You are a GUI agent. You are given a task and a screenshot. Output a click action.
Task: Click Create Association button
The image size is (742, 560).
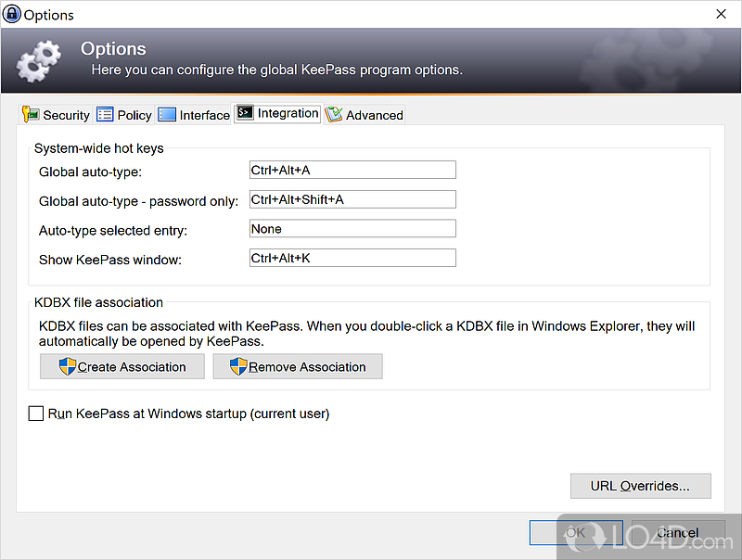click(x=122, y=366)
